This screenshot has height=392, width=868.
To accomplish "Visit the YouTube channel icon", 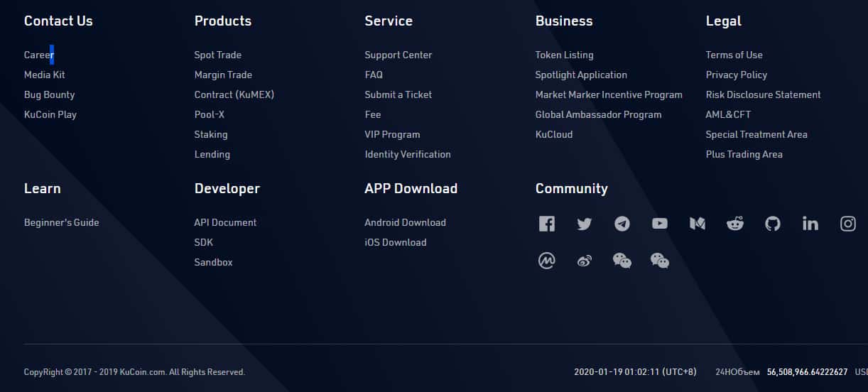I will pos(659,224).
